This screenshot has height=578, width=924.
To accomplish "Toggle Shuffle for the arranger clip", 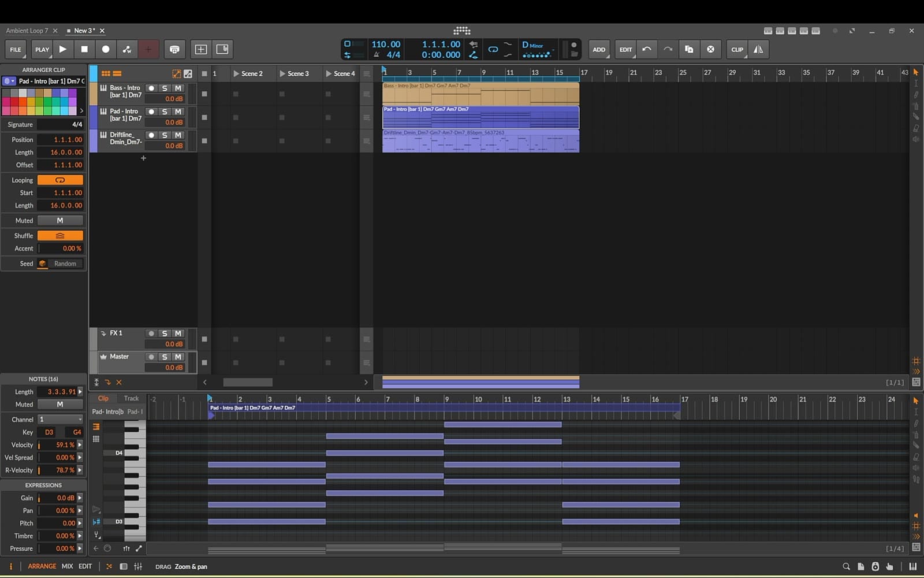I will point(60,236).
